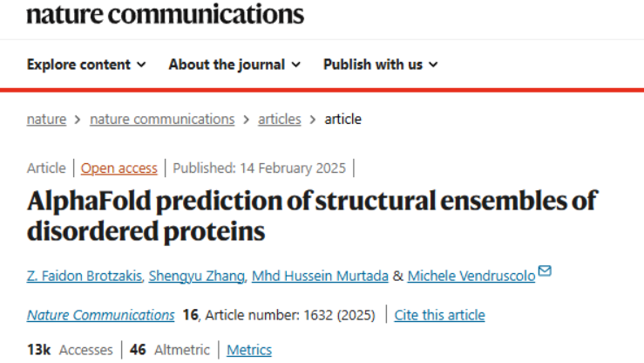Click the nature communications journal logo

click(x=165, y=14)
